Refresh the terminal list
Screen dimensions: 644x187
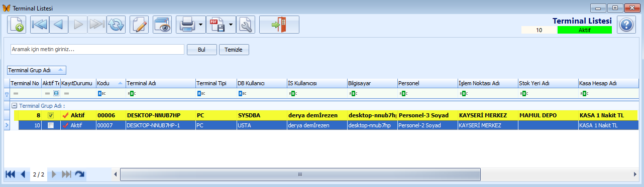point(116,25)
